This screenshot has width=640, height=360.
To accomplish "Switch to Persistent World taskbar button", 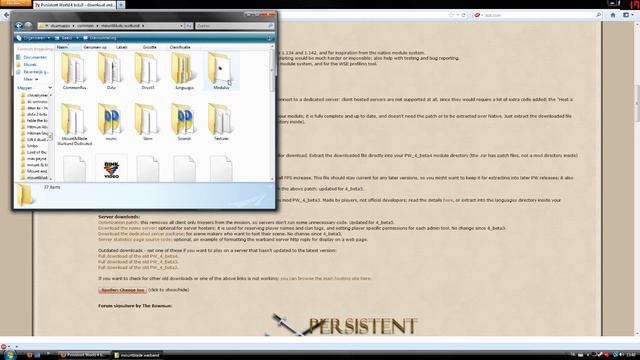I will [x=84, y=355].
